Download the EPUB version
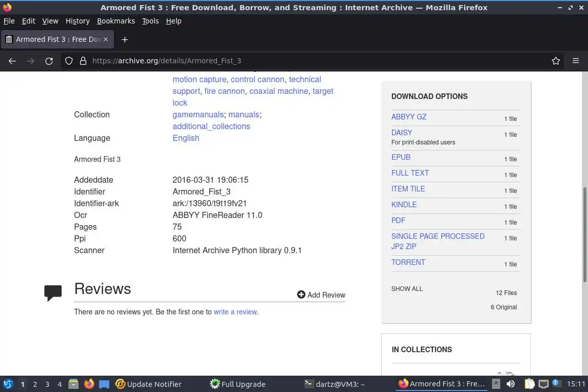Screen dimensions: 588x392 pos(401,157)
